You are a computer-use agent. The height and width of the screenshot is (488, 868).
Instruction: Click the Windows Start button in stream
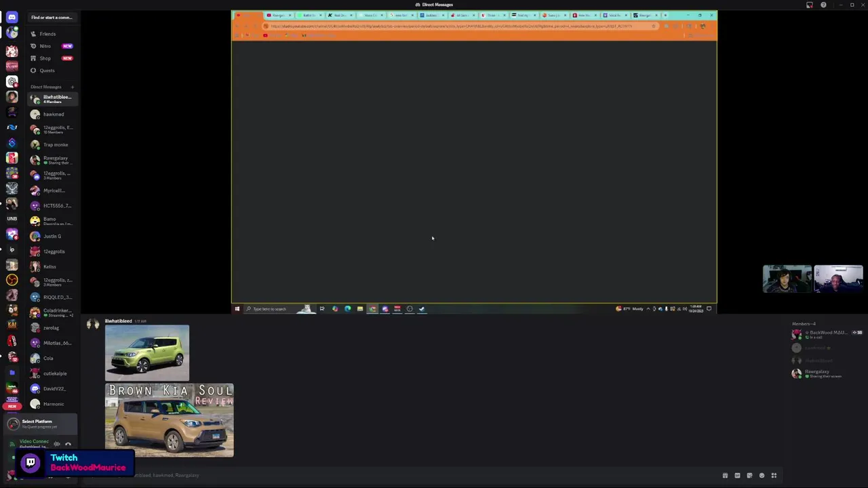coord(237,309)
